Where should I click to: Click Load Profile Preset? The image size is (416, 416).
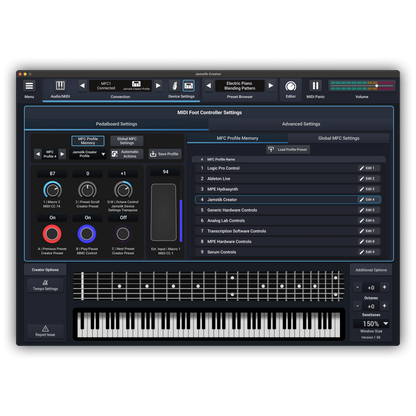click(288, 149)
